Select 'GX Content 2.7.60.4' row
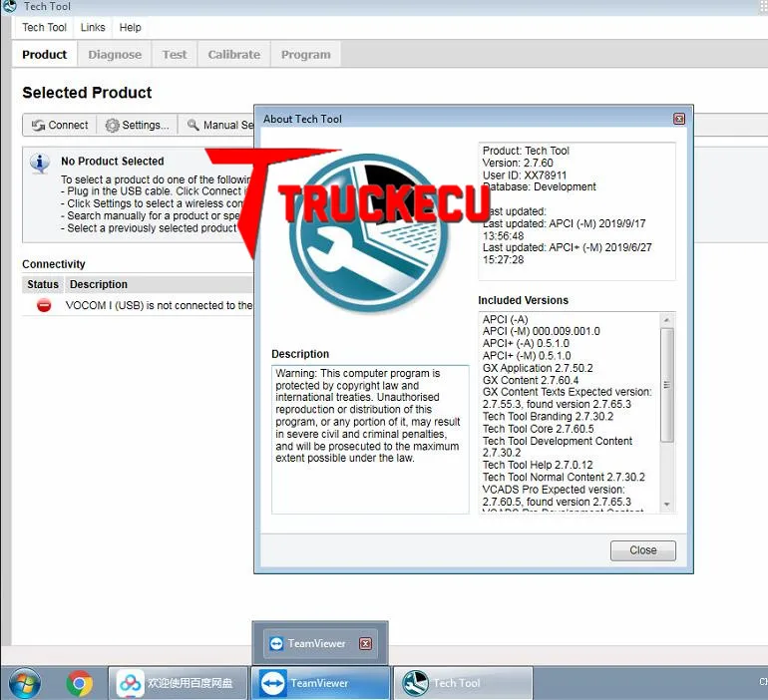 530,380
